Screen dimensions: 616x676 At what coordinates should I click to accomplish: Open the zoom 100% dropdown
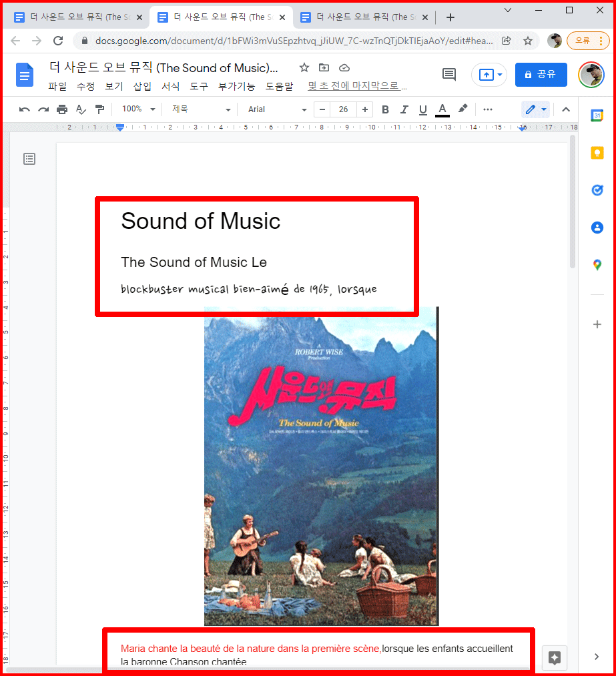click(x=138, y=109)
